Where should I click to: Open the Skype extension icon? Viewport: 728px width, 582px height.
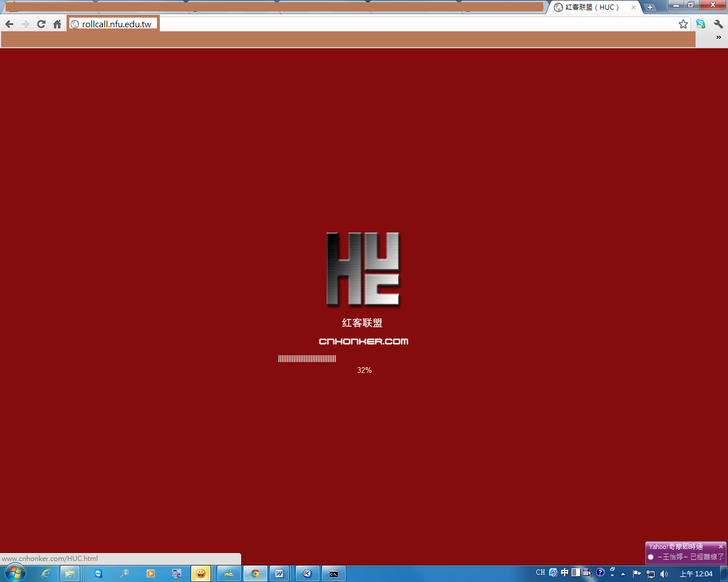tap(701, 24)
